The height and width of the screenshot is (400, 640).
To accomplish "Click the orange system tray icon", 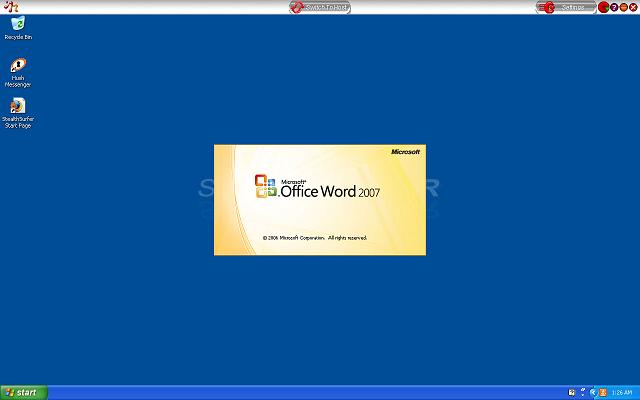I will tap(603, 393).
